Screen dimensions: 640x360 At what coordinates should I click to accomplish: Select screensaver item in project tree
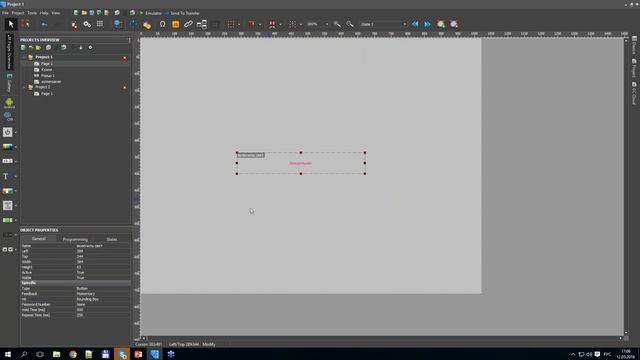point(51,82)
